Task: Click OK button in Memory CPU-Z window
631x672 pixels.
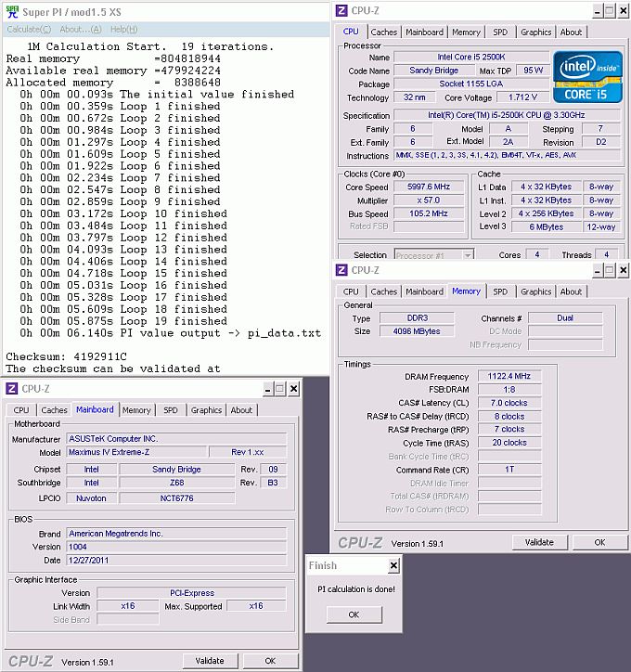Action: [599, 542]
